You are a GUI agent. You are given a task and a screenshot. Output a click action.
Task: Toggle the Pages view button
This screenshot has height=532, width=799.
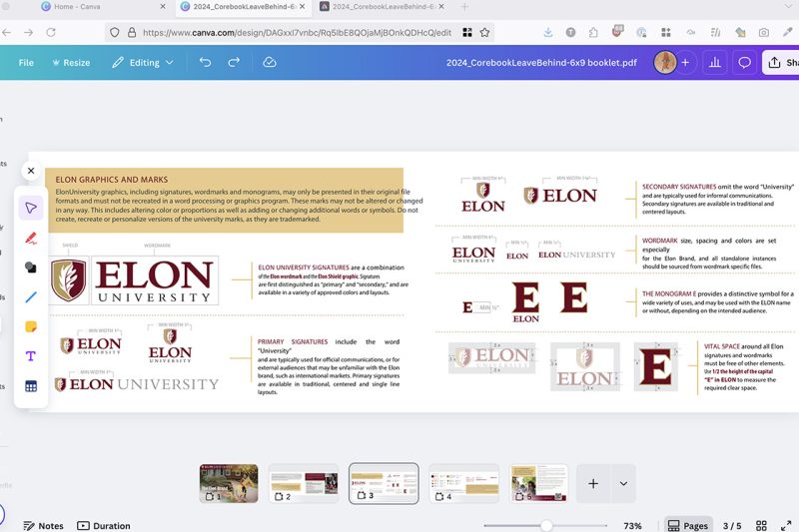point(687,525)
